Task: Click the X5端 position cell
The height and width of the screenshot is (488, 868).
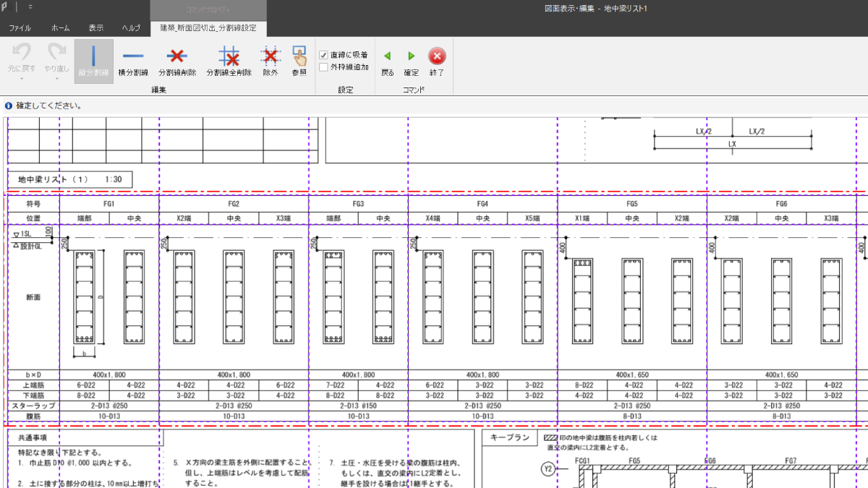Action: (x=532, y=218)
